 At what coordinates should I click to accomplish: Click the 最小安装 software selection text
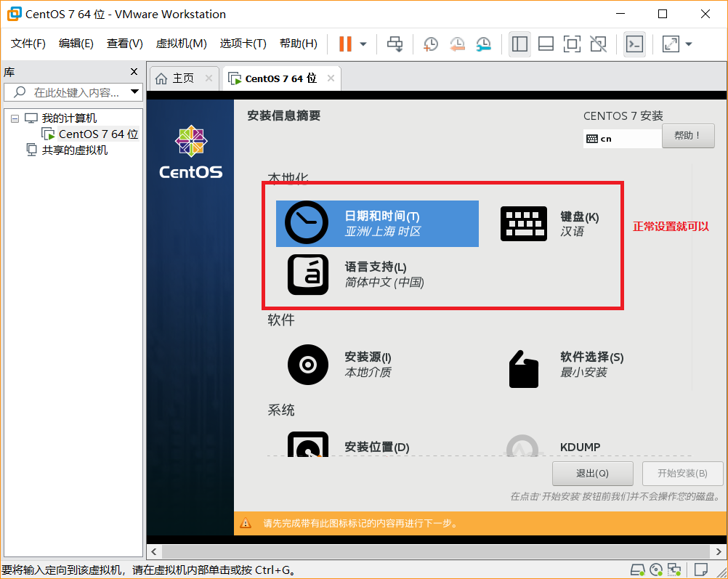[583, 373]
